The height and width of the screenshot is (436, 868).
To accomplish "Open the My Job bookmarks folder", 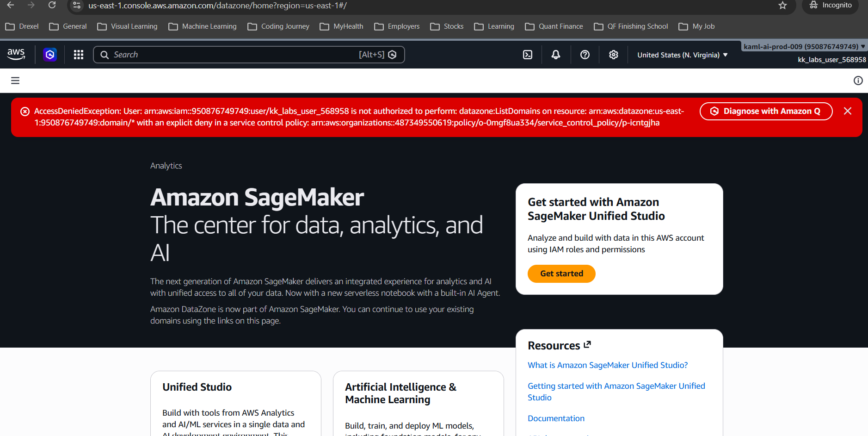I will [697, 26].
